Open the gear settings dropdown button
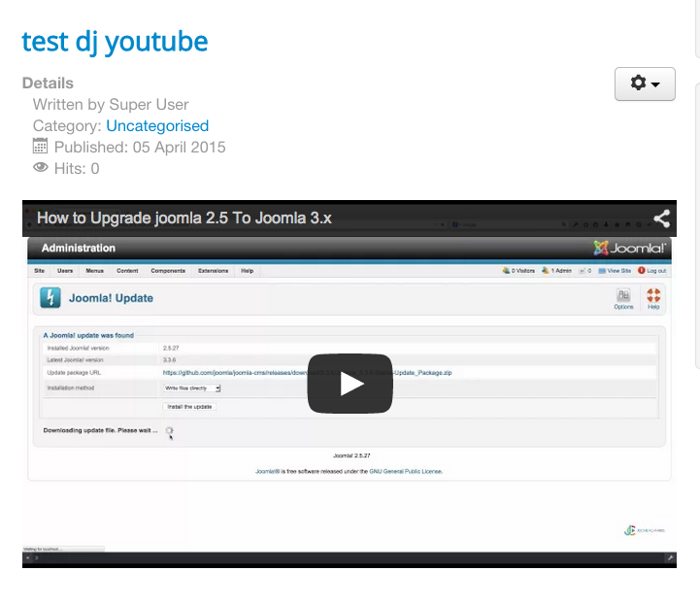700x605 pixels. (645, 84)
